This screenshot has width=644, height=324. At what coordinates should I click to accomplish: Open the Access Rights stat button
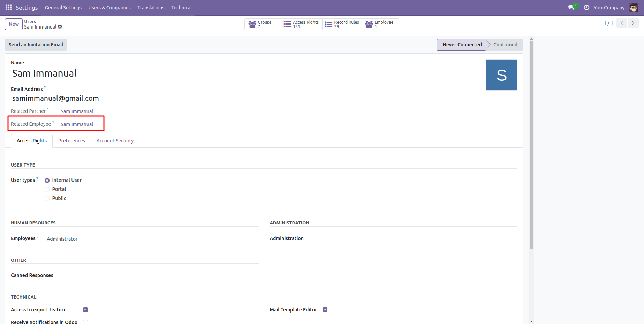(x=302, y=24)
